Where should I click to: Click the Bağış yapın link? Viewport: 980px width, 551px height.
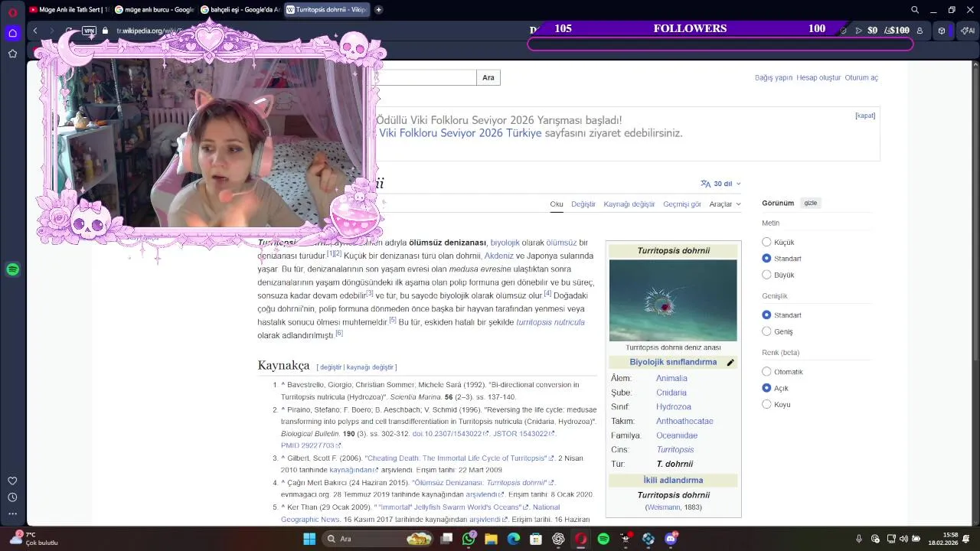click(x=773, y=78)
